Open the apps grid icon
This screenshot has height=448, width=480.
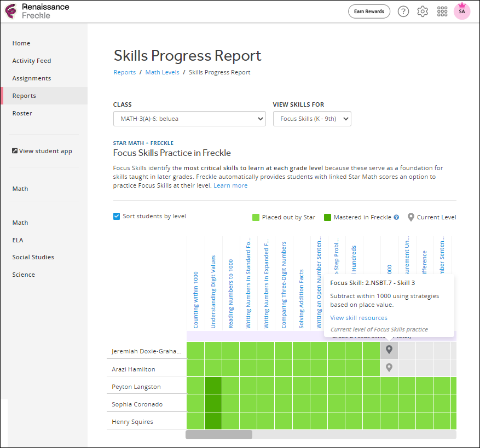(442, 11)
